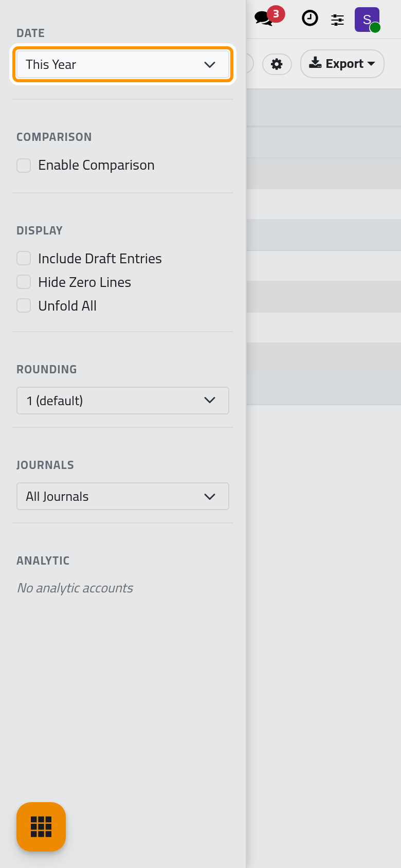This screenshot has height=868, width=401.
Task: Open the sliders settings icon in top bar
Action: coord(337,20)
